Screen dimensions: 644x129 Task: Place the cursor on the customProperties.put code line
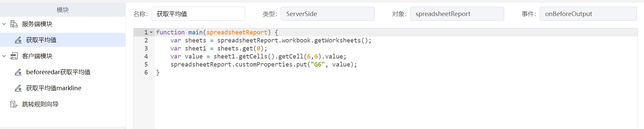[x=264, y=64]
